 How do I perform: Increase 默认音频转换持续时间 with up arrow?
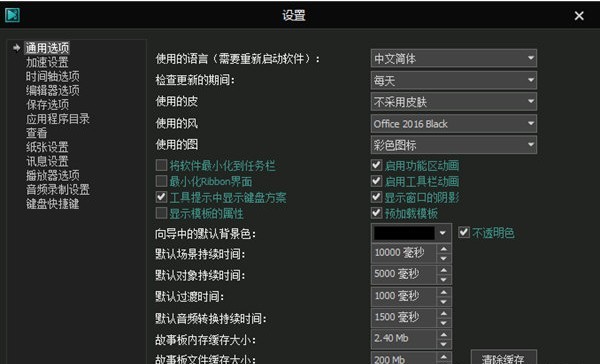(x=443, y=313)
